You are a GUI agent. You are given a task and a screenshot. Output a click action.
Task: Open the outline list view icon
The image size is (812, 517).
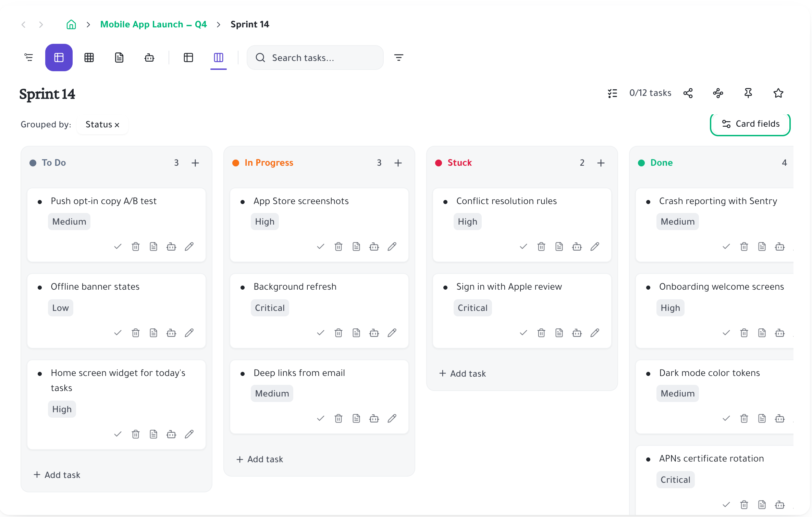click(29, 58)
